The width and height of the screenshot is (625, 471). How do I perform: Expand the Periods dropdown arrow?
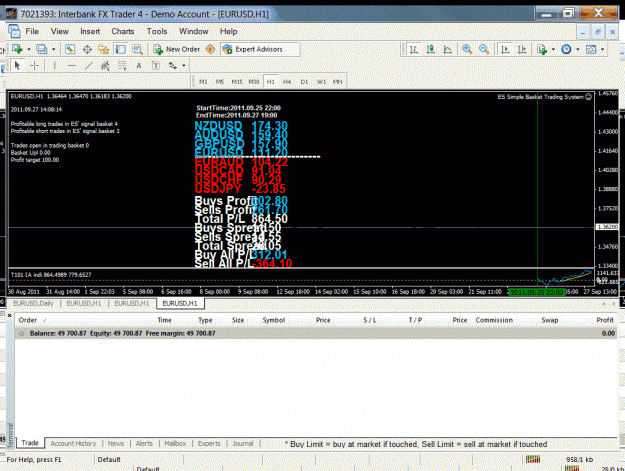(x=578, y=49)
